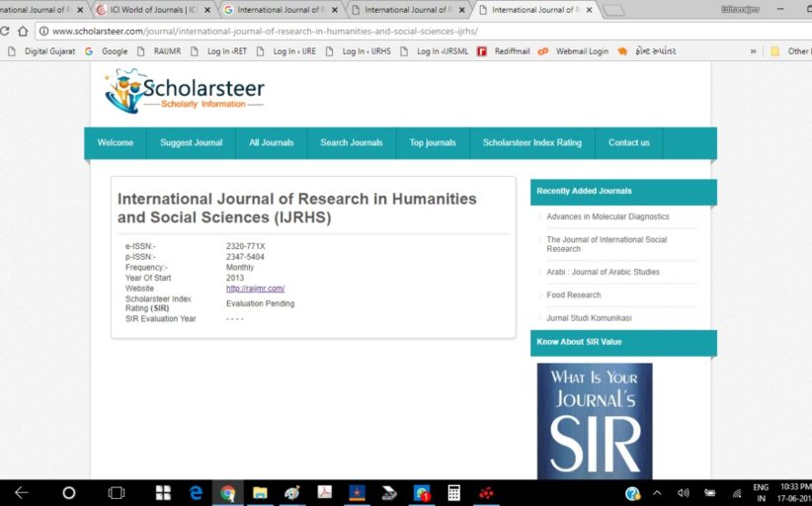Viewport: 812px width, 506px height.
Task: Open the red dots app on taskbar
Action: (486, 493)
